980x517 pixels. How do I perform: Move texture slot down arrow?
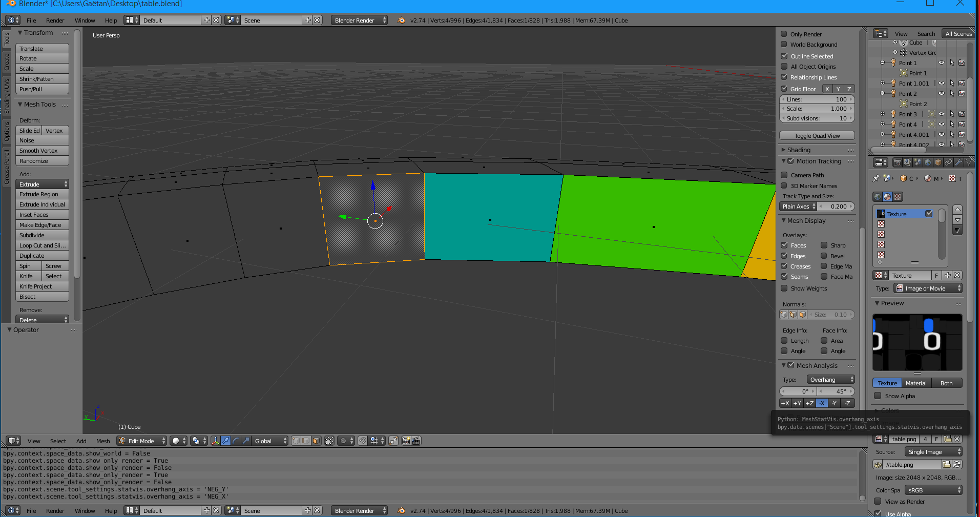pos(957,220)
